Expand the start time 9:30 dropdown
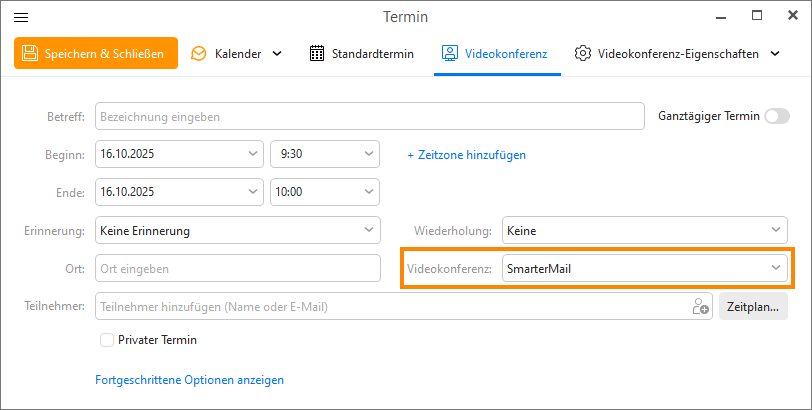Image resolution: width=812 pixels, height=410 pixels. pyautogui.click(x=370, y=155)
